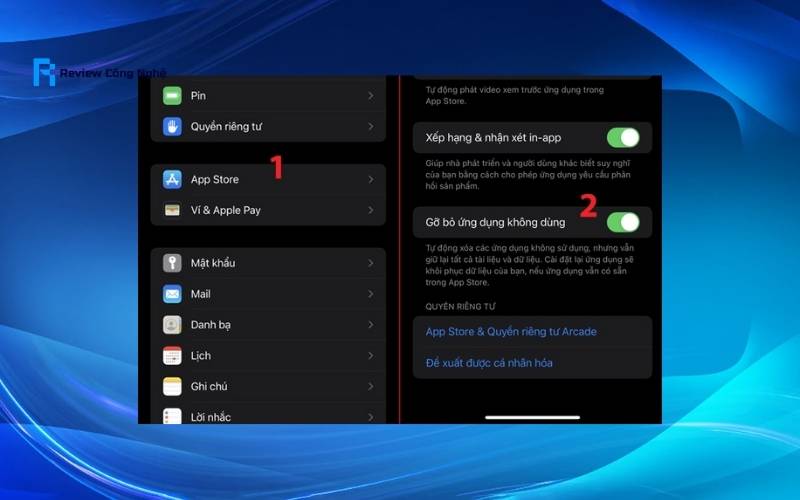Open the Pin row chevron

[x=371, y=96]
